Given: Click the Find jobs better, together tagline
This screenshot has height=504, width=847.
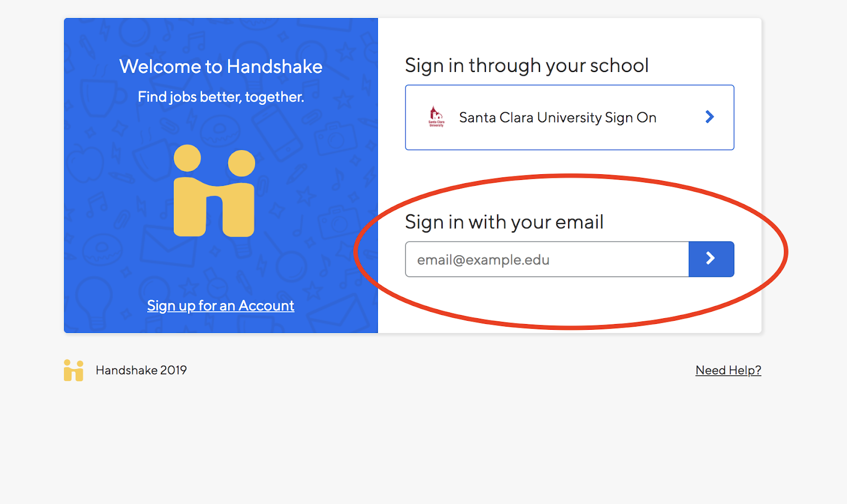Looking at the screenshot, I should [x=221, y=97].
